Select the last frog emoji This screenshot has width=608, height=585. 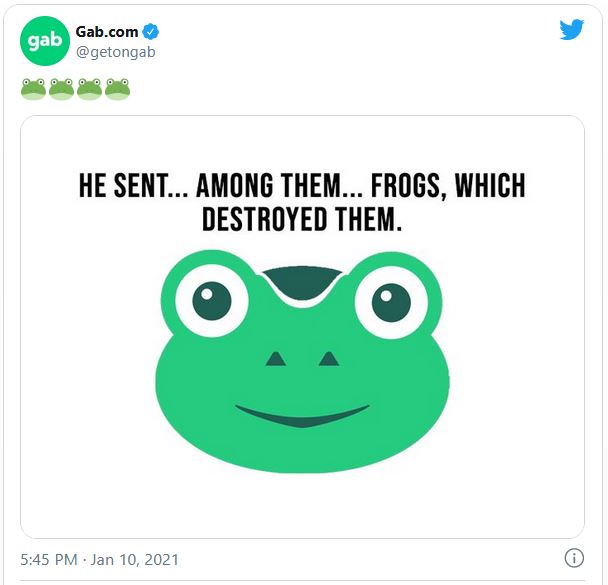click(117, 89)
